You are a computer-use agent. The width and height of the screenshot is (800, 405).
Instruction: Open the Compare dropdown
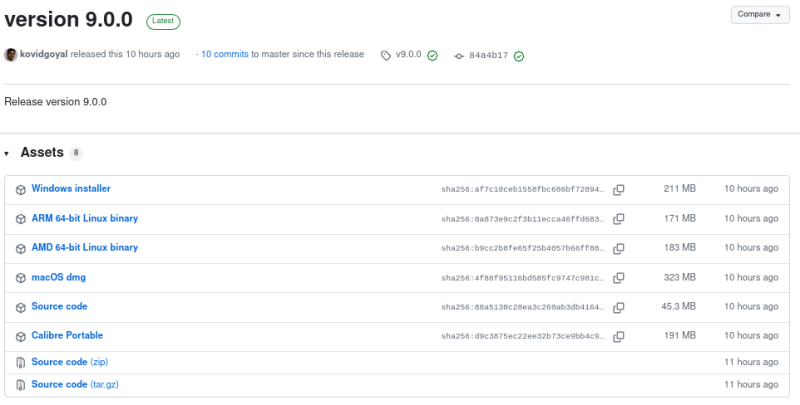click(x=760, y=15)
